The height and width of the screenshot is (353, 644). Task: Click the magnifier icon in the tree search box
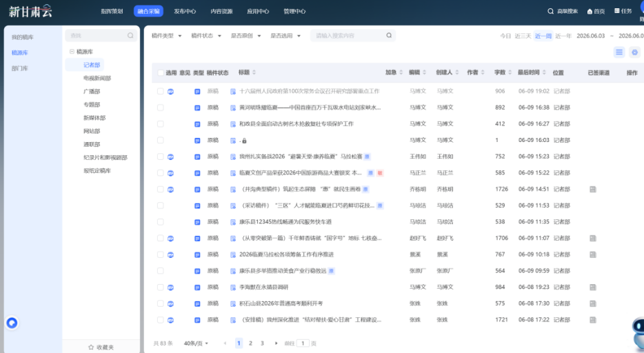[x=130, y=36]
